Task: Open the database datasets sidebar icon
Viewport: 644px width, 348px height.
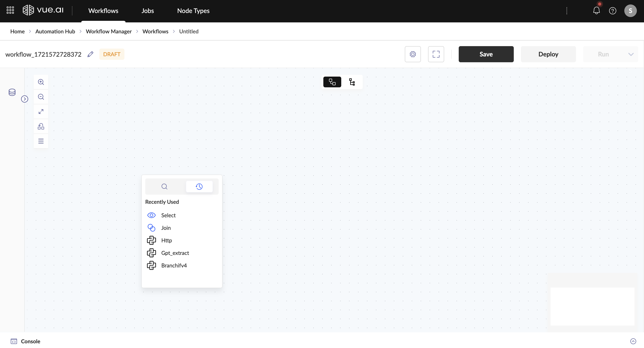Action: coord(12,92)
